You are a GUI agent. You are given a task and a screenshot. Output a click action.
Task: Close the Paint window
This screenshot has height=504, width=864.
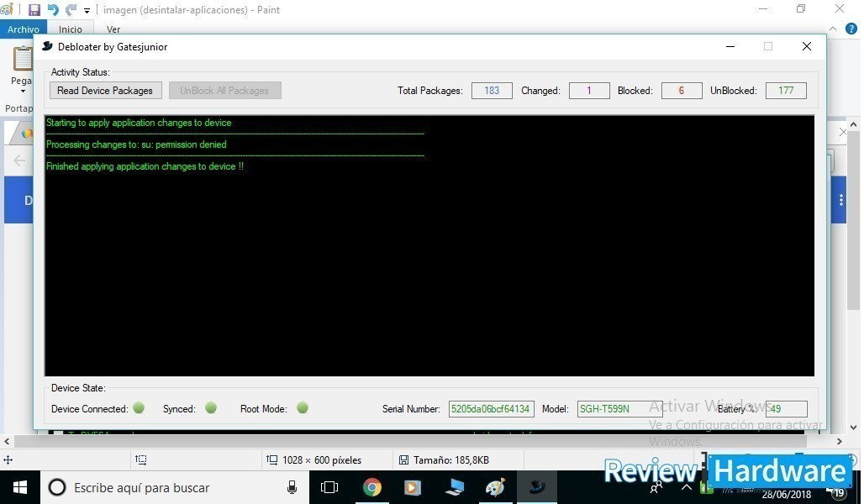[839, 9]
